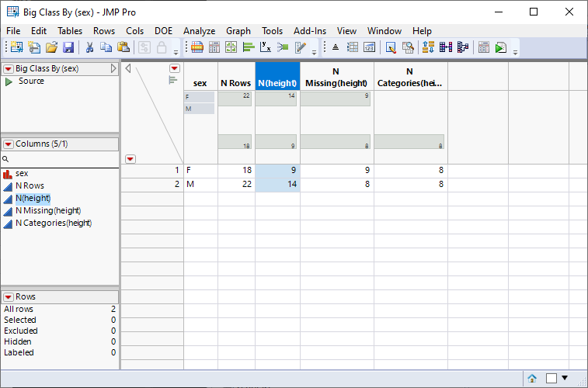Click the Join tables toolbar icon
The width and height of the screenshot is (588, 388).
click(446, 47)
